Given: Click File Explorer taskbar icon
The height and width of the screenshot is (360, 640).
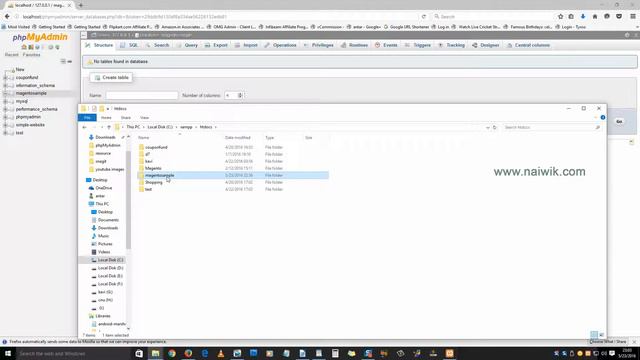Looking at the screenshot, I should pos(156,353).
